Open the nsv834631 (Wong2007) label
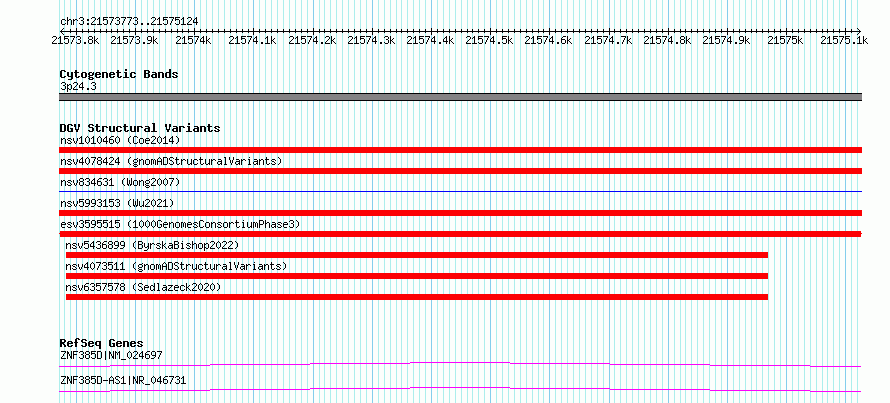 [x=120, y=182]
